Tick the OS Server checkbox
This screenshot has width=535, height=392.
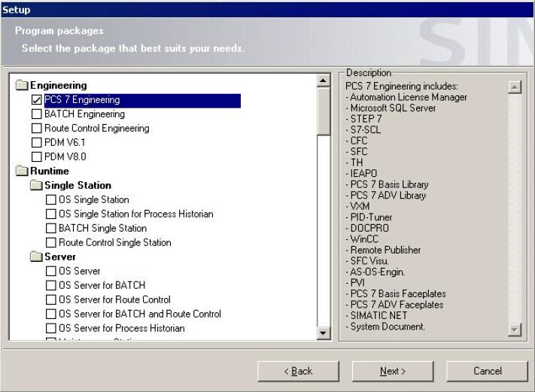click(x=51, y=271)
